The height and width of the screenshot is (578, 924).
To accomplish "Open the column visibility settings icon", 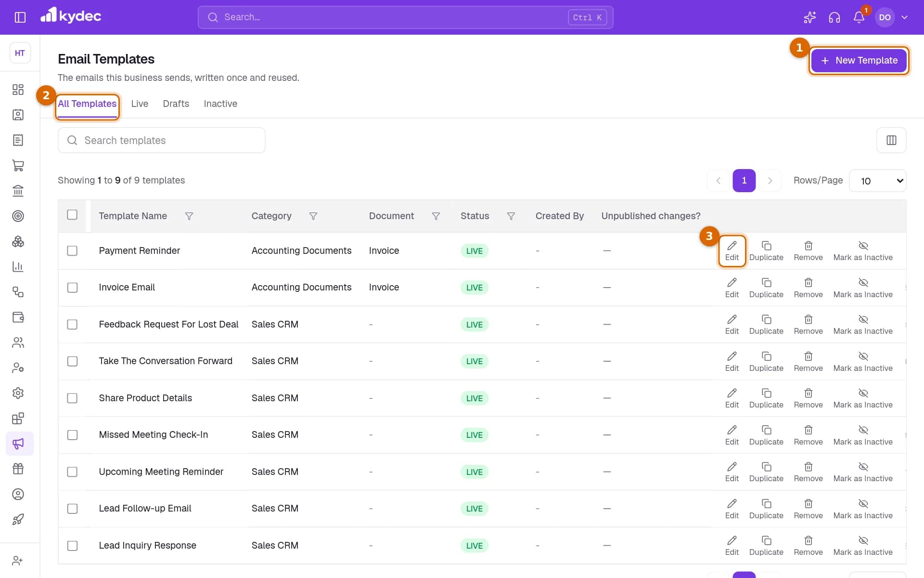I will (x=891, y=140).
